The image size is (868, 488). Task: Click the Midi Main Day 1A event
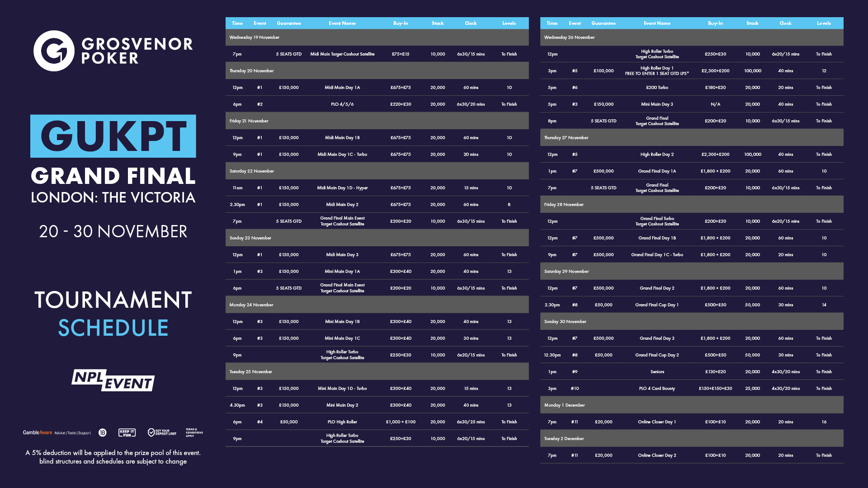[342, 88]
